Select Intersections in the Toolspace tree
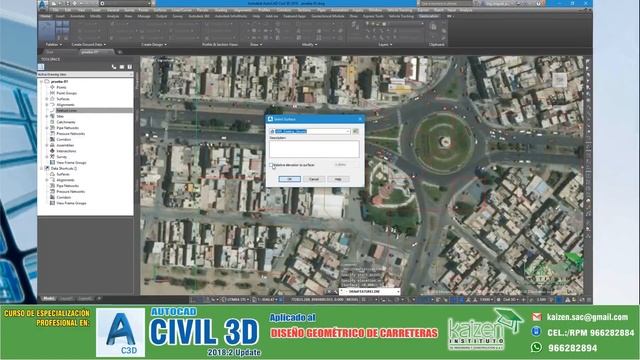Image resolution: width=640 pixels, height=360 pixels. click(x=66, y=151)
